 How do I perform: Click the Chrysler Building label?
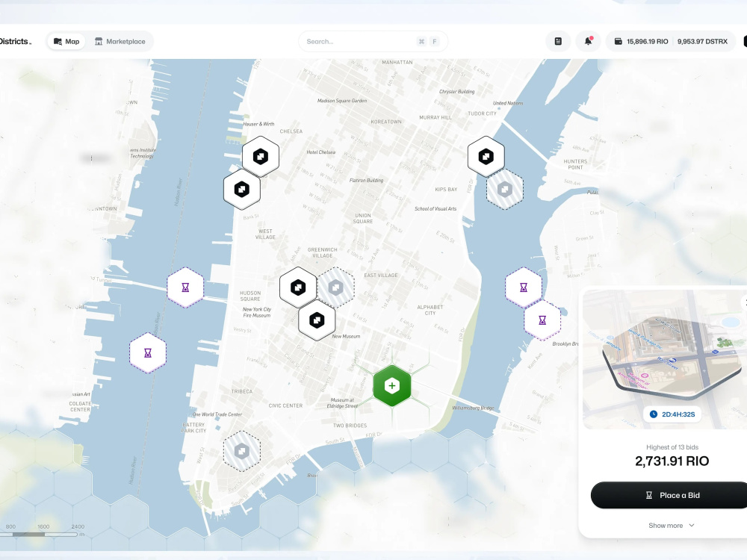coord(457,91)
